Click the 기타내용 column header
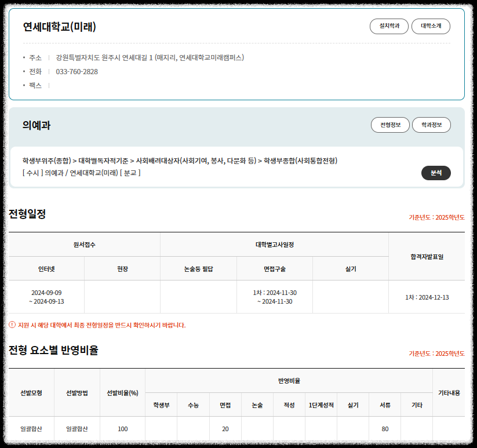The height and width of the screenshot is (448, 477). [x=449, y=393]
